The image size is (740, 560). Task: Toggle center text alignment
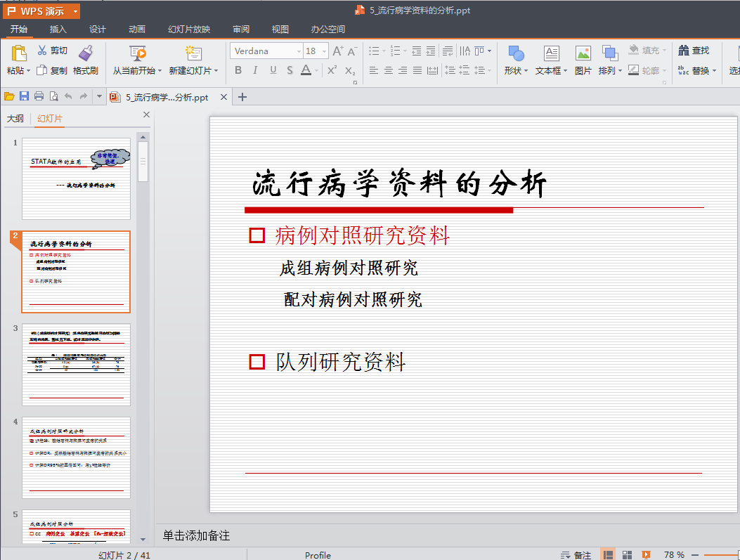[389, 70]
